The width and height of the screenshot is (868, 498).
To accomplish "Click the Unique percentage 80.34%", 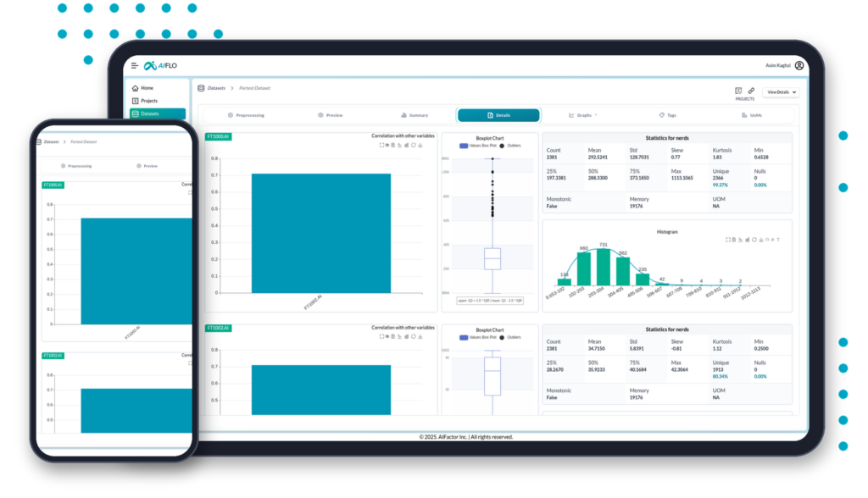I will point(721,376).
